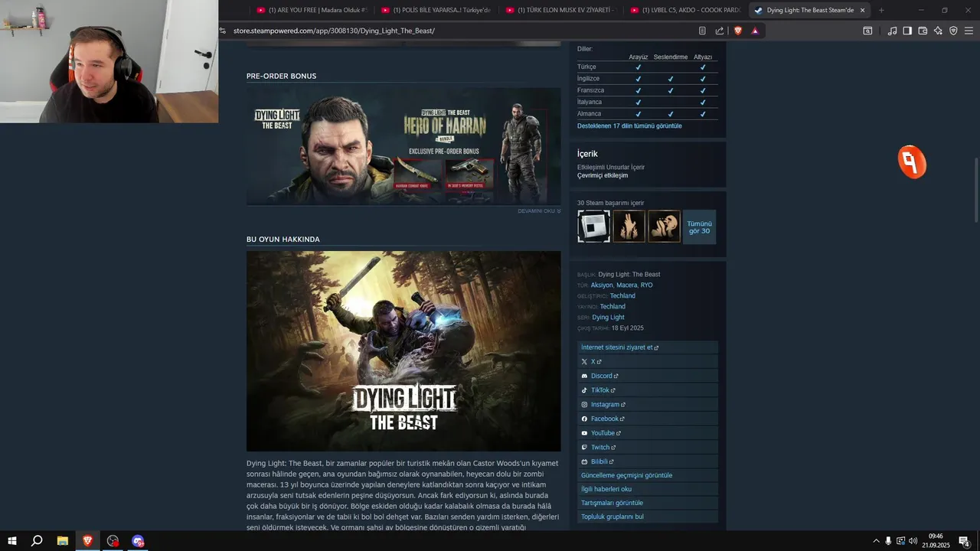Click the Facebook logo icon
980x551 pixels.
(x=584, y=419)
